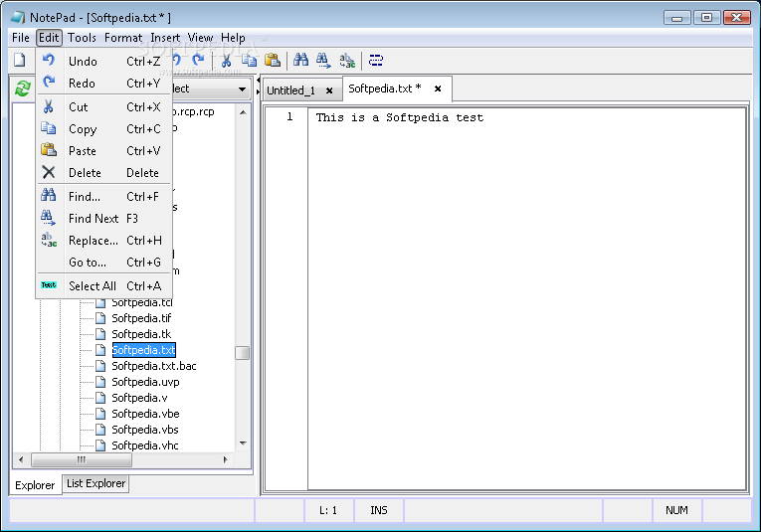The image size is (761, 532).
Task: Choose Cut from the Edit menu
Action: [103, 106]
